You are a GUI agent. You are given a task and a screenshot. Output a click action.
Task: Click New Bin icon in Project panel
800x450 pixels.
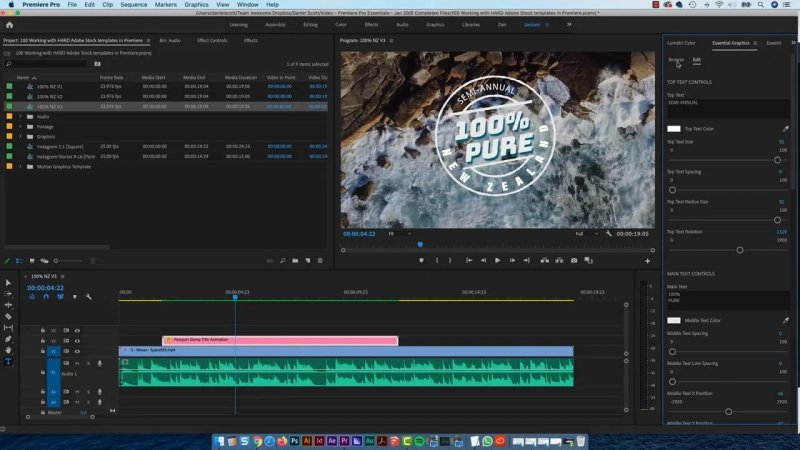[x=295, y=261]
